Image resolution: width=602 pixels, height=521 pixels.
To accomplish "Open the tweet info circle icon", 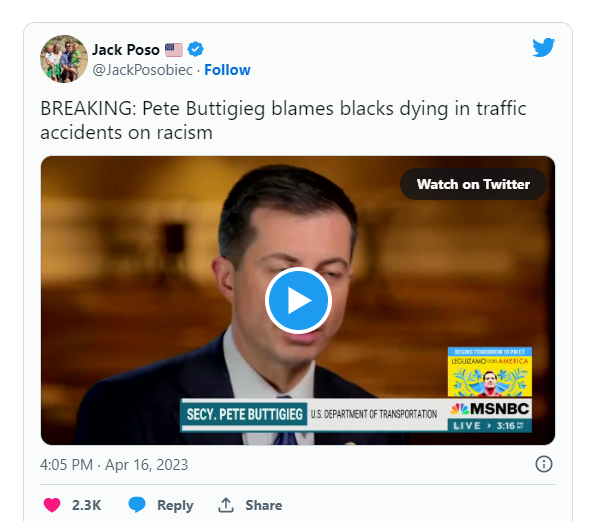I will 544,464.
